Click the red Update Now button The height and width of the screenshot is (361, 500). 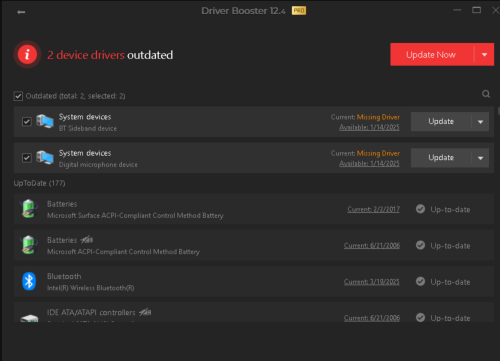432,54
